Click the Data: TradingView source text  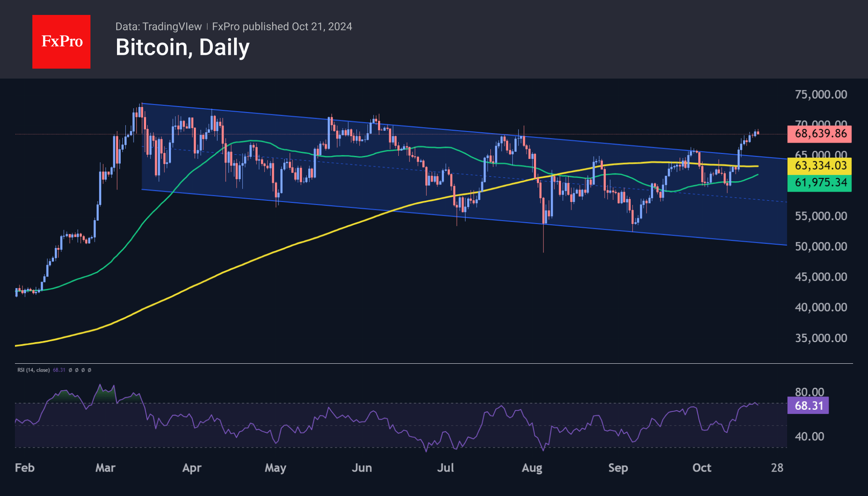pos(158,27)
